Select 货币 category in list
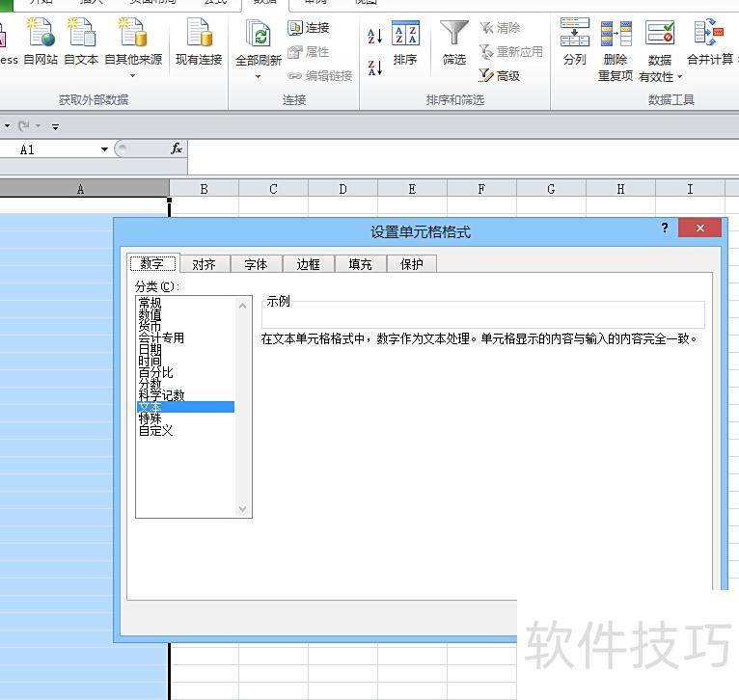This screenshot has height=700, width=739. coord(185,326)
